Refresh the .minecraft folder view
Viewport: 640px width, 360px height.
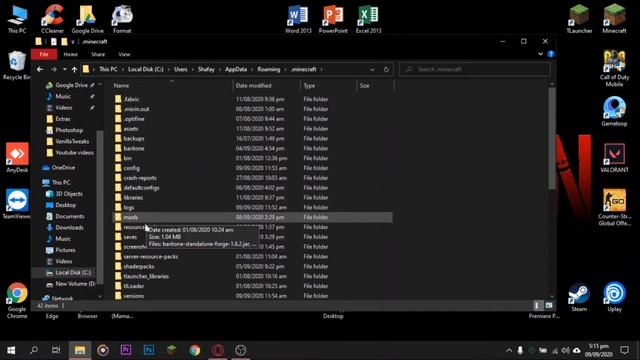click(386, 69)
